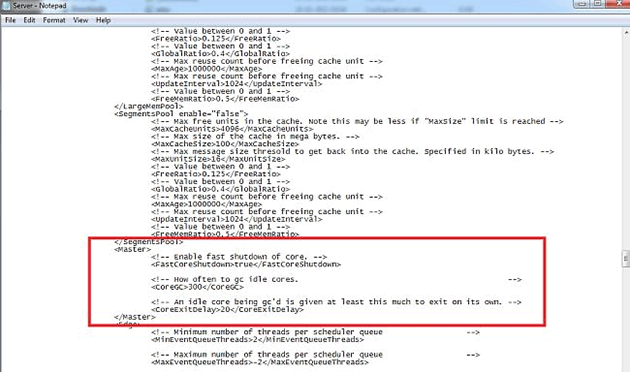Image resolution: width=630 pixels, height=373 pixels.
Task: Open the Format menu
Action: pyautogui.click(x=54, y=20)
